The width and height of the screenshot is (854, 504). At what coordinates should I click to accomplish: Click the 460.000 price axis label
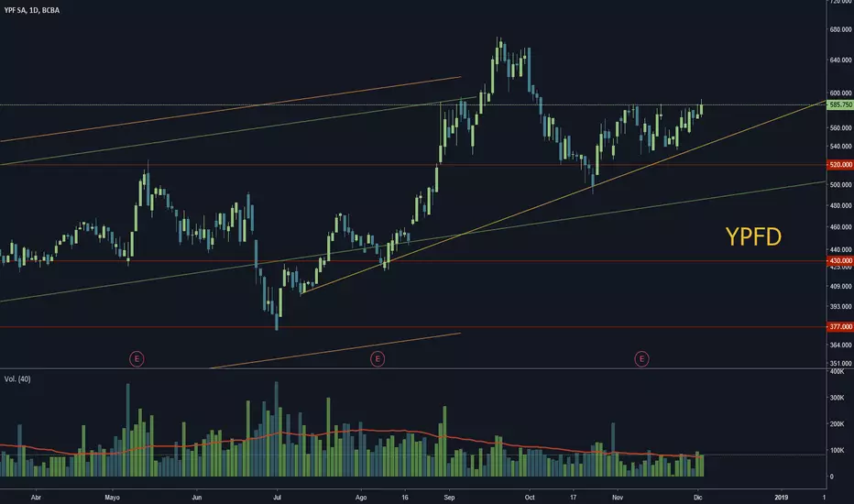(x=840, y=227)
